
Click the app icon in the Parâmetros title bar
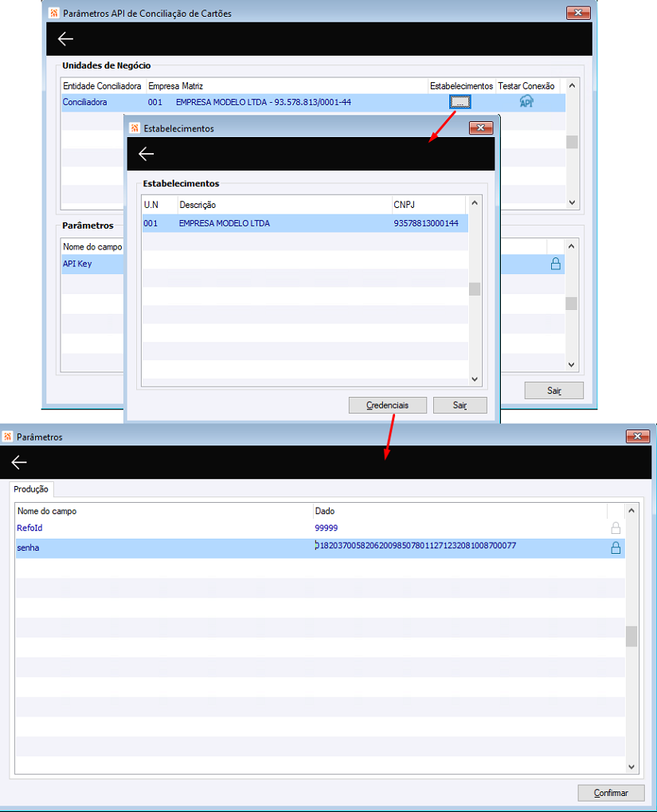tap(8, 437)
